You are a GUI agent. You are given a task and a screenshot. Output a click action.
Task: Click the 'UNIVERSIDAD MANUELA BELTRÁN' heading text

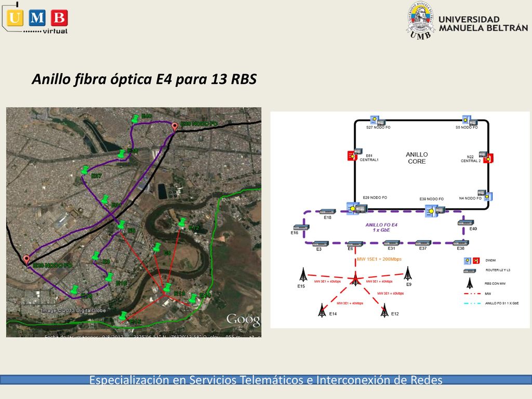point(483,24)
